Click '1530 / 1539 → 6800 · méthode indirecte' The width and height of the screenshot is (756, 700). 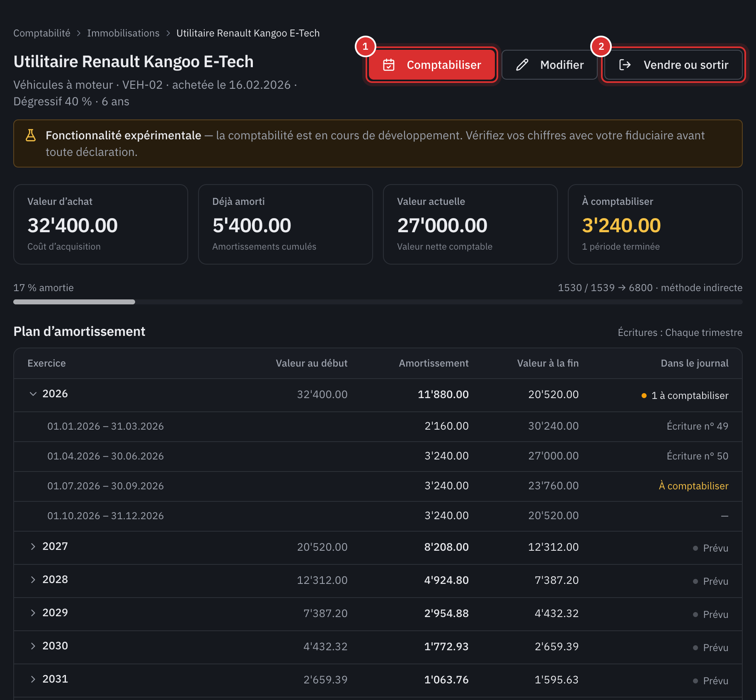[x=650, y=288]
